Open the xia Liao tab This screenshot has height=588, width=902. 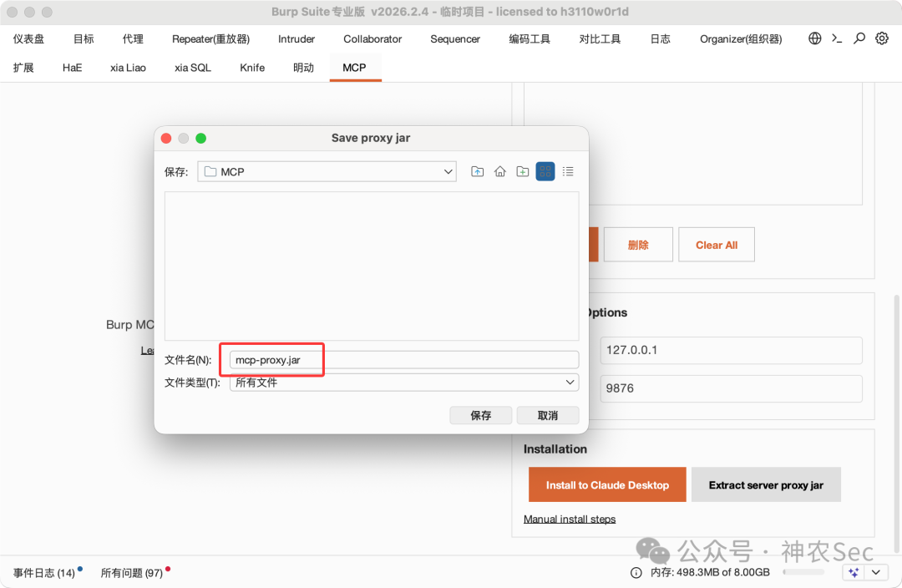(128, 68)
